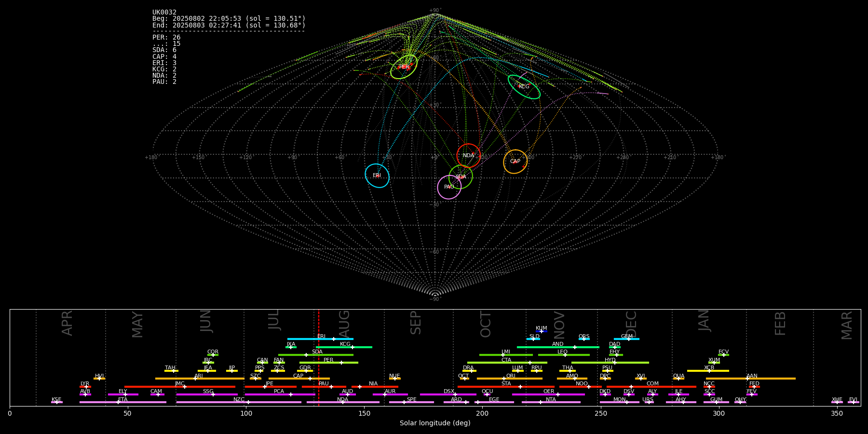Click the NDA pink bar in timeline
Screen dimensions: 868x434
[343, 402]
